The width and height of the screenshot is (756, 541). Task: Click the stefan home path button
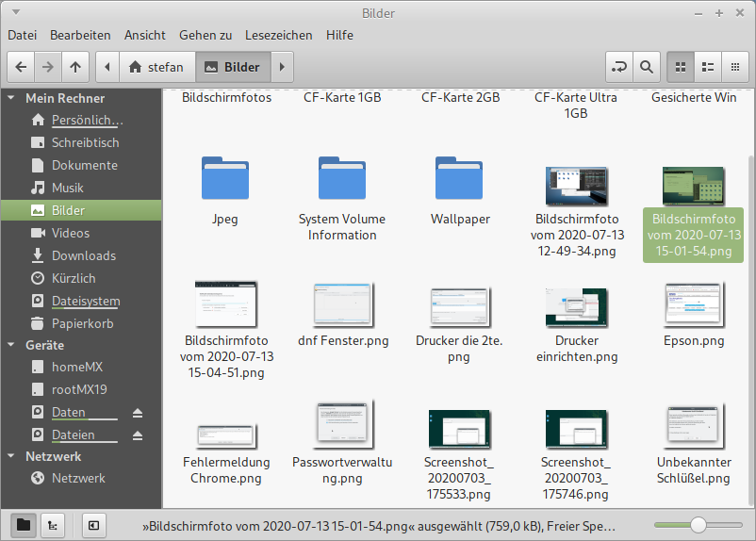pos(156,67)
